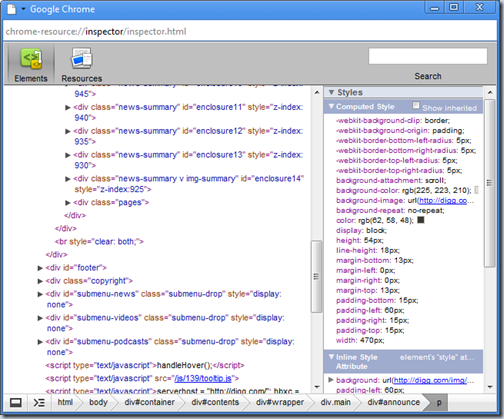The width and height of the screenshot is (504, 419).
Task: Click elements tree scroll-down arrow
Action: [317, 387]
